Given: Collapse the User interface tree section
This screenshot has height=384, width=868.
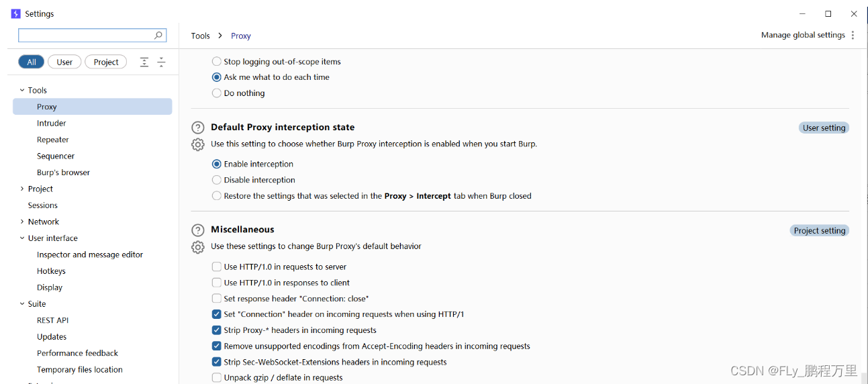Looking at the screenshot, I should [21, 238].
